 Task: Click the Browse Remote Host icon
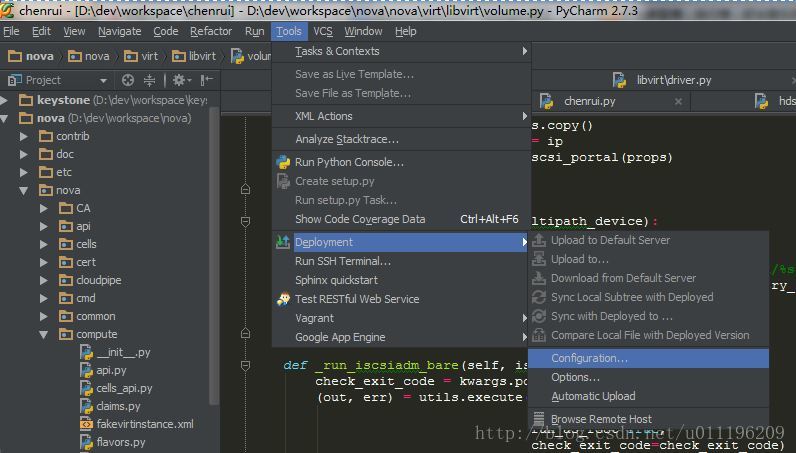(x=539, y=418)
